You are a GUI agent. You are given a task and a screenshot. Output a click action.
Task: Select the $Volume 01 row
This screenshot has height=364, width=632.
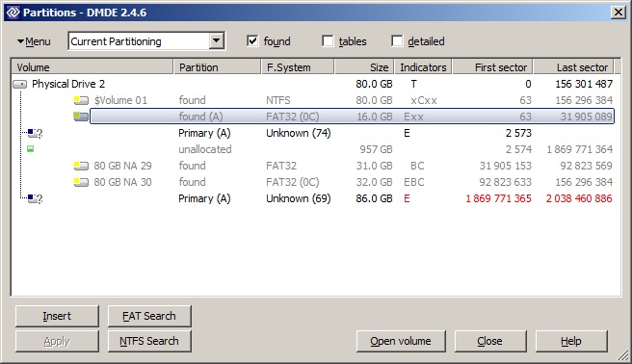312,100
